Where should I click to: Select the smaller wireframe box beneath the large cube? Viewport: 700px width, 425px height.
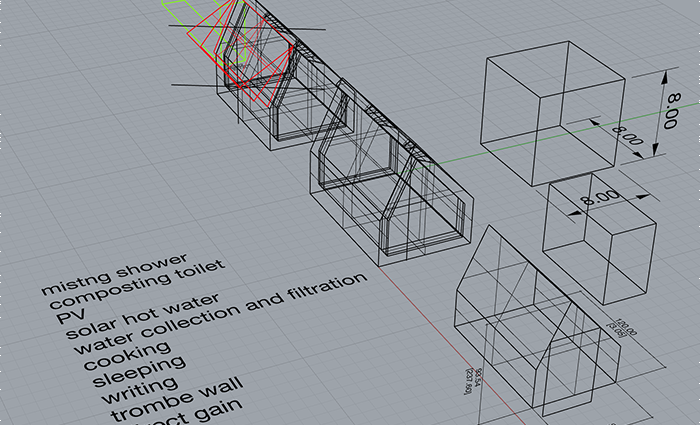600,239
